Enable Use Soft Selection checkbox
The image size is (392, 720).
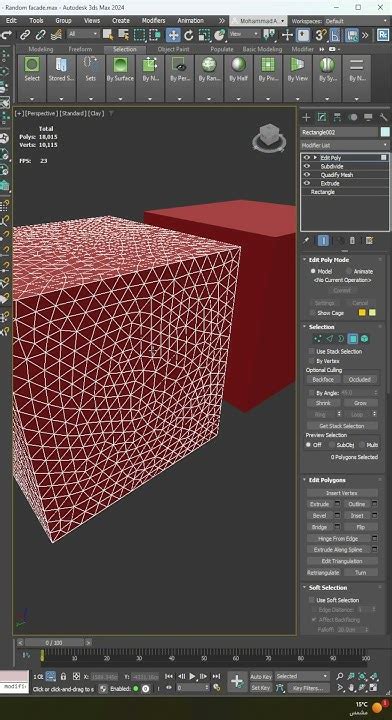[x=312, y=600]
